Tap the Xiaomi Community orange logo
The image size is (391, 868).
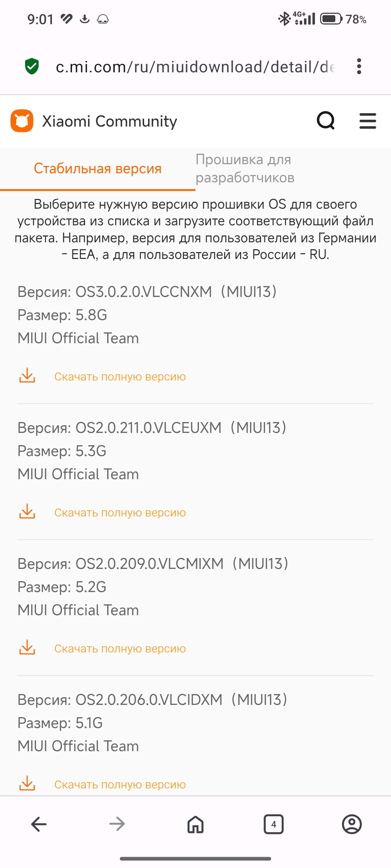22,121
